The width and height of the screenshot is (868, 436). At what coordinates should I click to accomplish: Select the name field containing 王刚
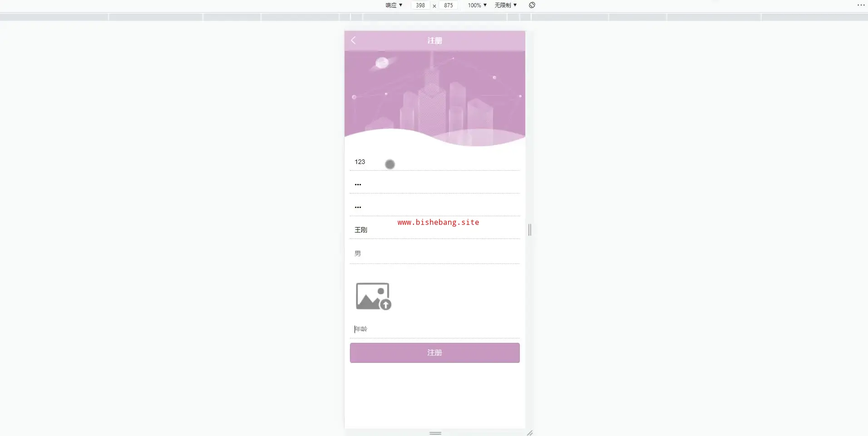pyautogui.click(x=434, y=230)
